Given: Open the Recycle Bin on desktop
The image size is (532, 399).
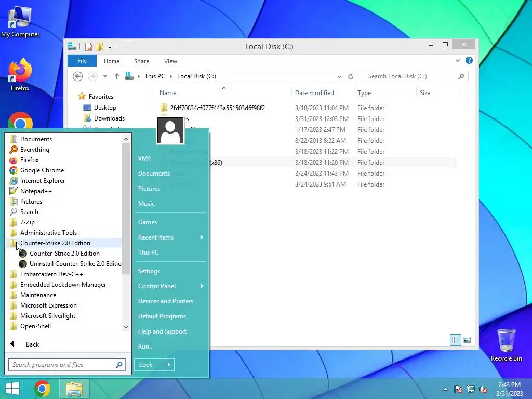Looking at the screenshot, I should coord(506,345).
